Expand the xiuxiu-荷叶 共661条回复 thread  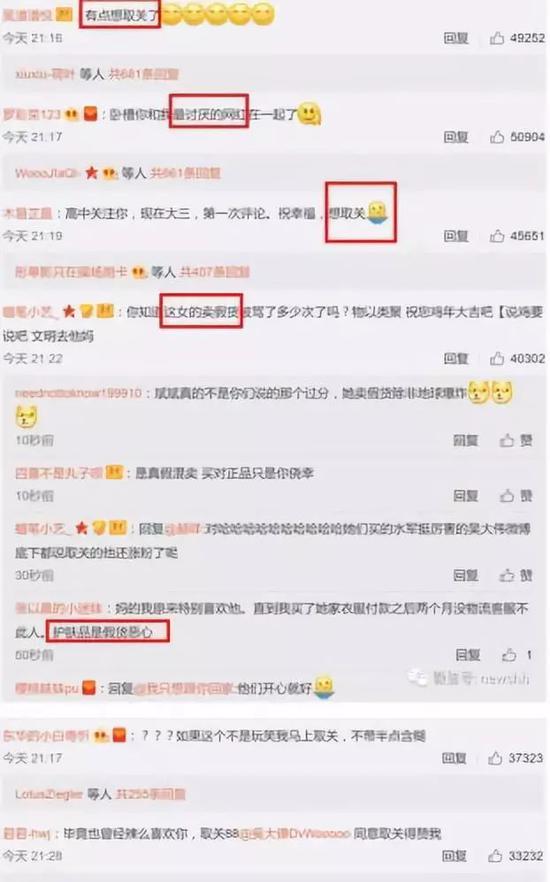[143, 74]
